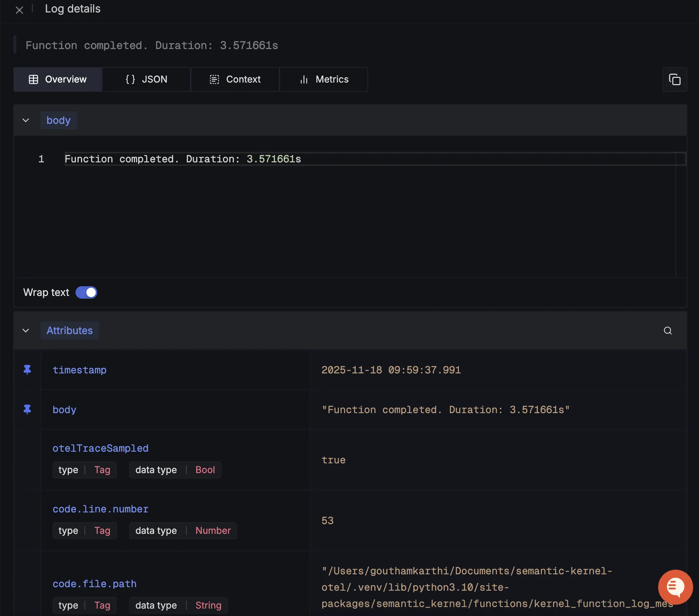Disable the Wrap text toggle
699x616 pixels.
tap(86, 292)
